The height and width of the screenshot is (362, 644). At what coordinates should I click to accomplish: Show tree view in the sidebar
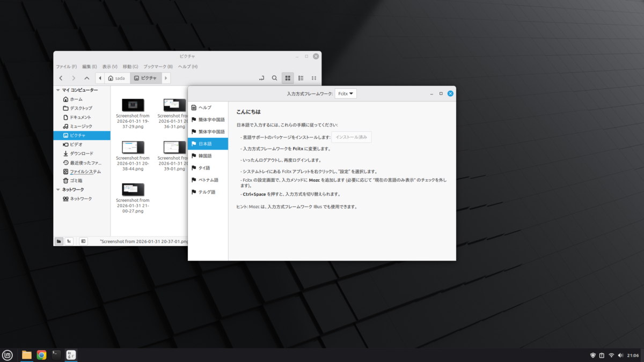(x=69, y=241)
